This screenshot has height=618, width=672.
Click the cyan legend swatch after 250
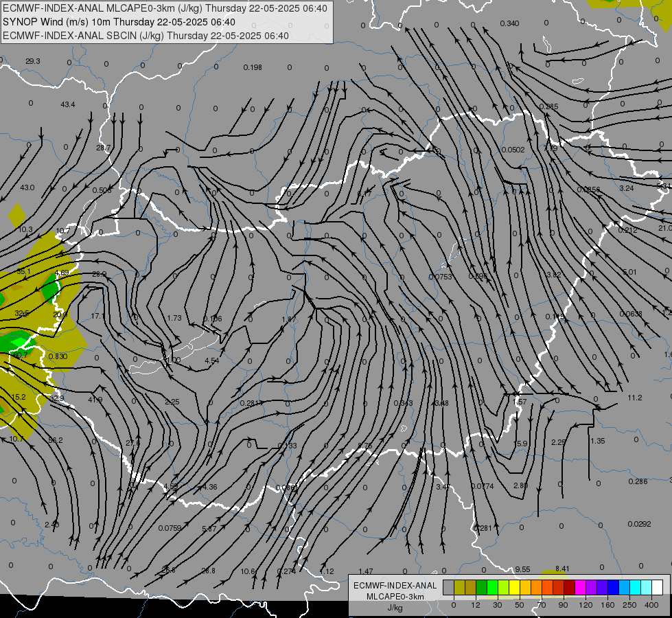point(636,588)
